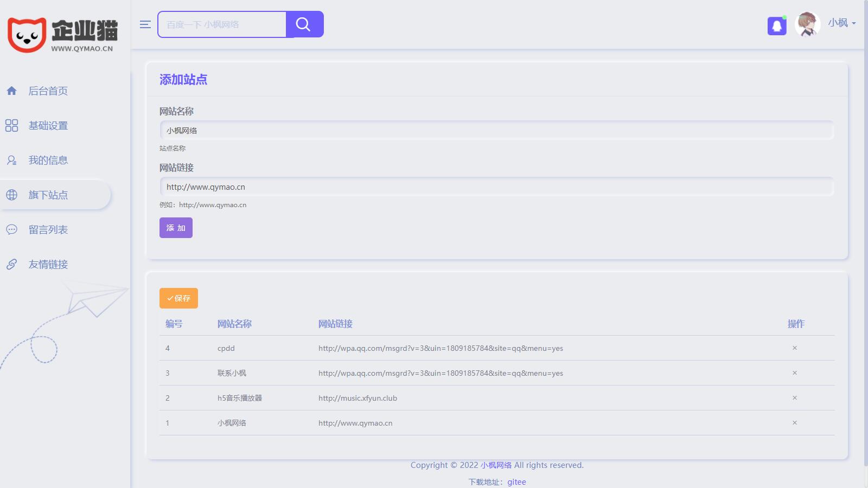Open 我的信息 sidebar item
Screen dimensions: 868x488
(x=48, y=160)
